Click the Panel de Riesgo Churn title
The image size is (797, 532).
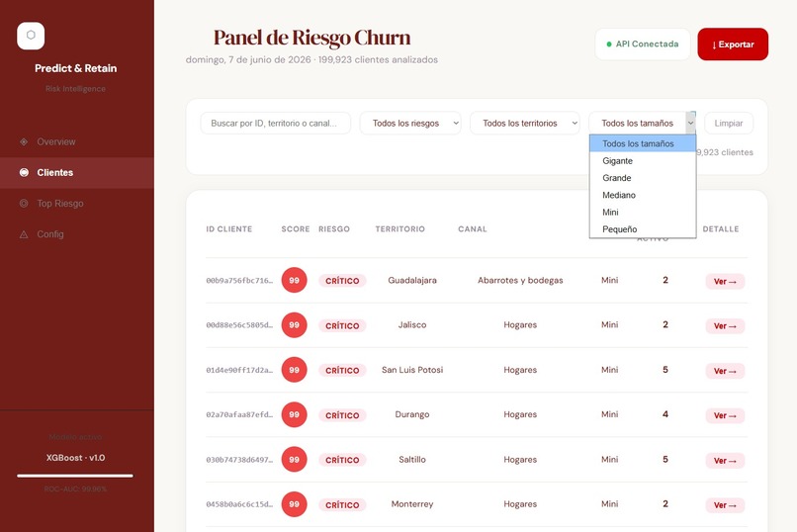[x=311, y=38]
